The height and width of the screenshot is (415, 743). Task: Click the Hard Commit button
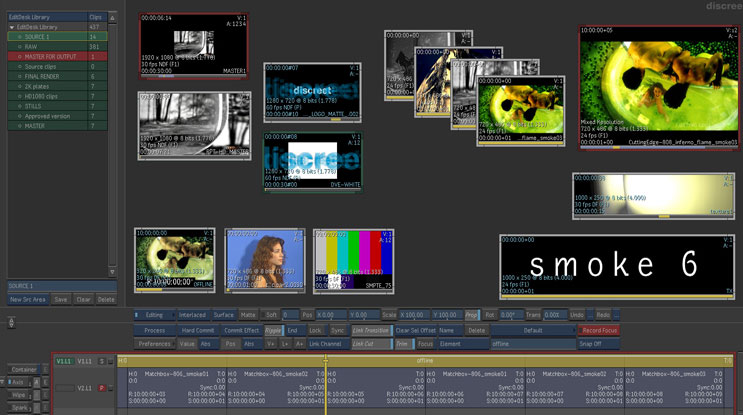198,330
